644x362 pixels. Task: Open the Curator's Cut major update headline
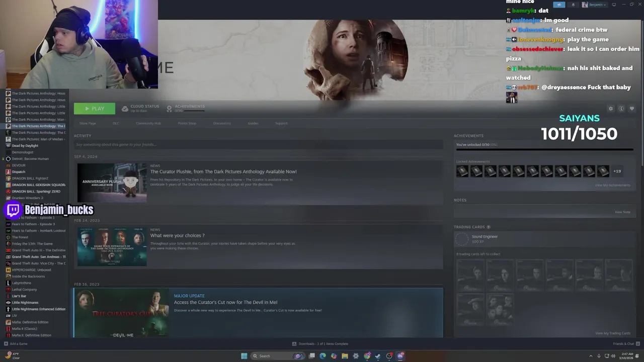point(225,302)
